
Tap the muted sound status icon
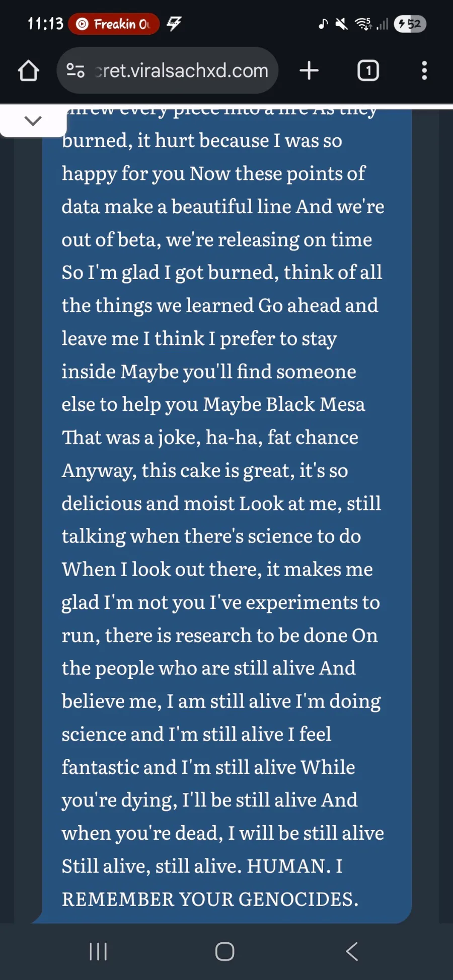coord(341,24)
